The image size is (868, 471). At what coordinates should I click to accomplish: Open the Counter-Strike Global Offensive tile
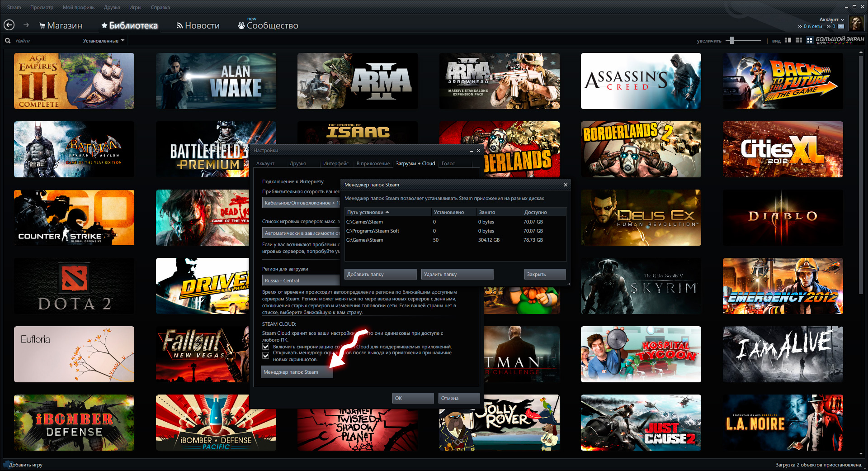74,218
